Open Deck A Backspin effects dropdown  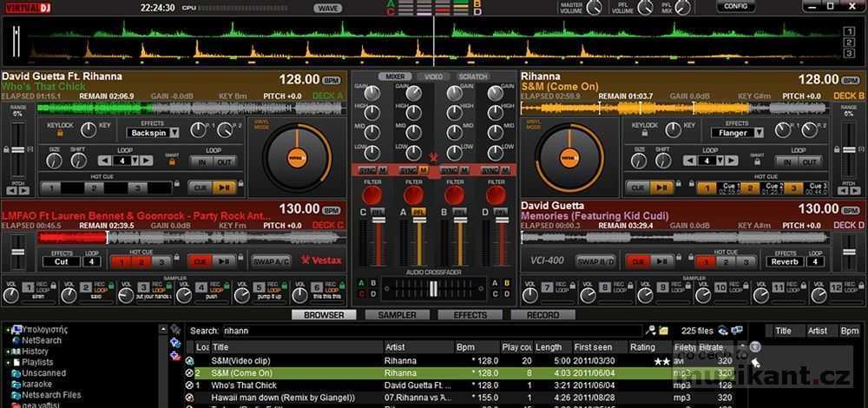click(174, 133)
